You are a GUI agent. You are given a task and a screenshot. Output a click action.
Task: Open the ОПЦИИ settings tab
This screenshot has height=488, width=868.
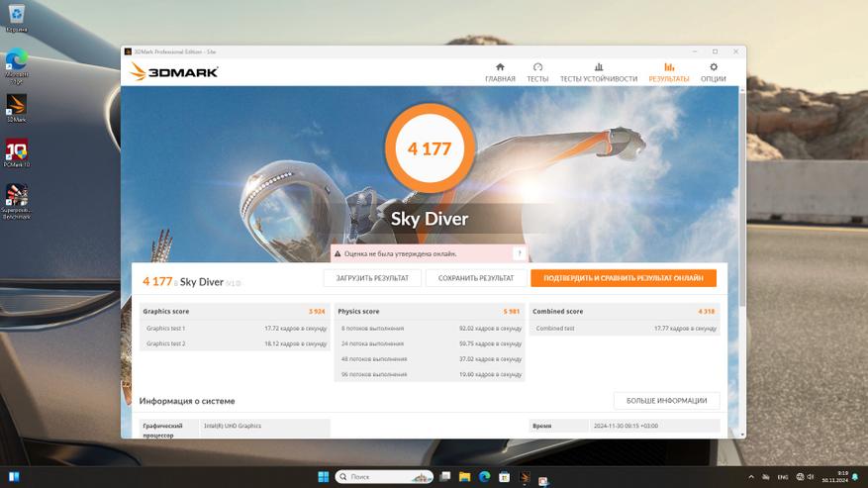pos(713,72)
